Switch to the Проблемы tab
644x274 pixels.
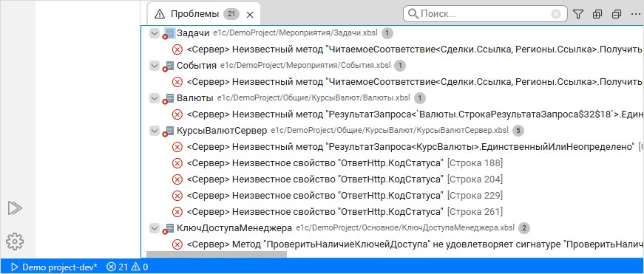tap(204, 14)
